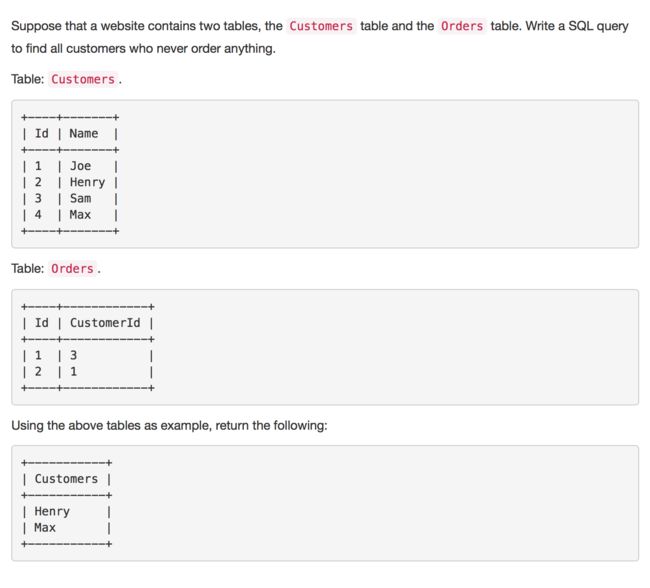Click Max in the expected result table

45,528
